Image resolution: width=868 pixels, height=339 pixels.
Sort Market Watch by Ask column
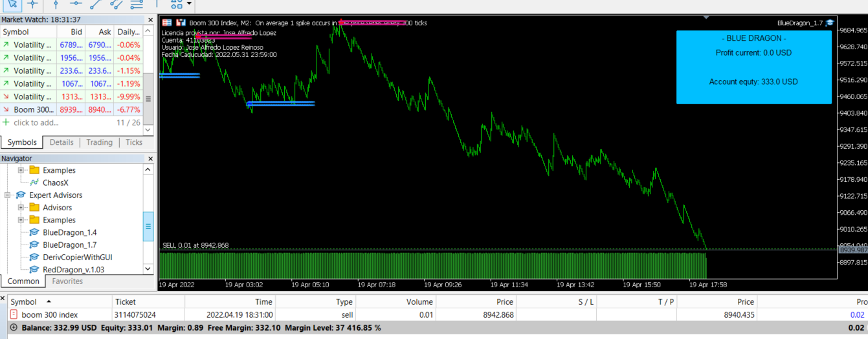[x=100, y=32]
